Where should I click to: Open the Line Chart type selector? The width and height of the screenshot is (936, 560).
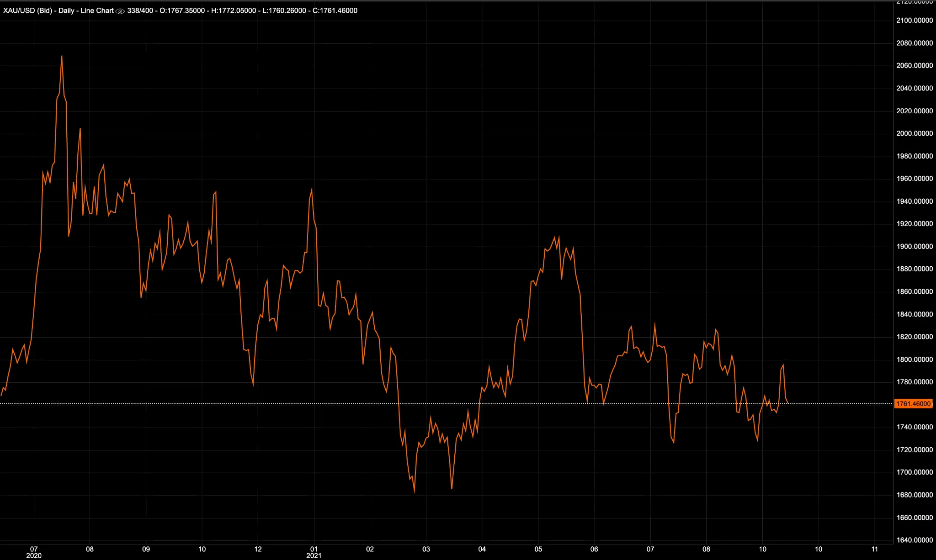(97, 11)
